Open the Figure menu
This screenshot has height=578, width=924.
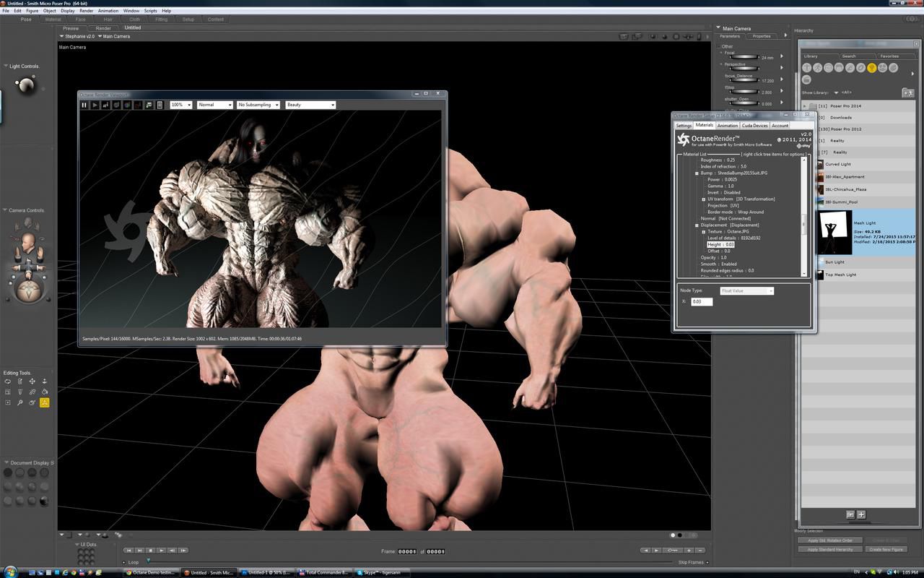coord(32,11)
